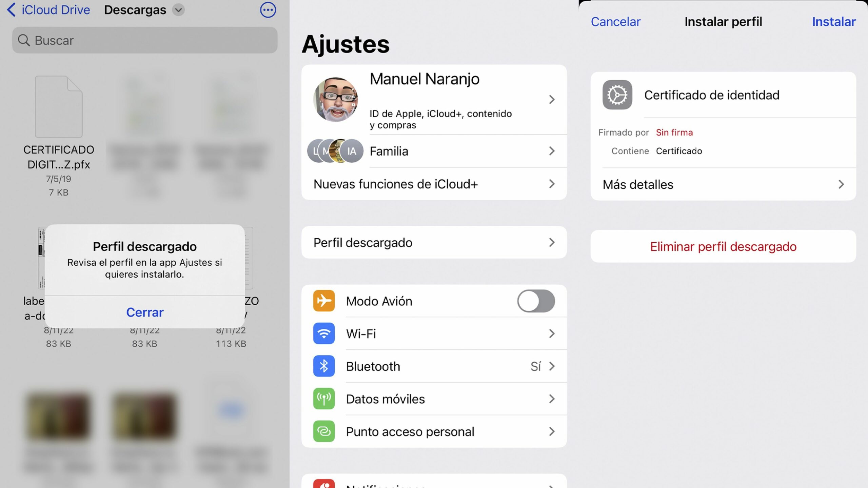Tap the Bluetooth toggle status
The image size is (868, 488).
point(535,366)
